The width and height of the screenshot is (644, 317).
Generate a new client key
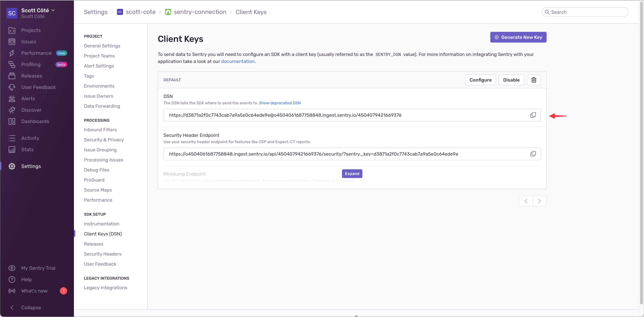[x=518, y=37]
